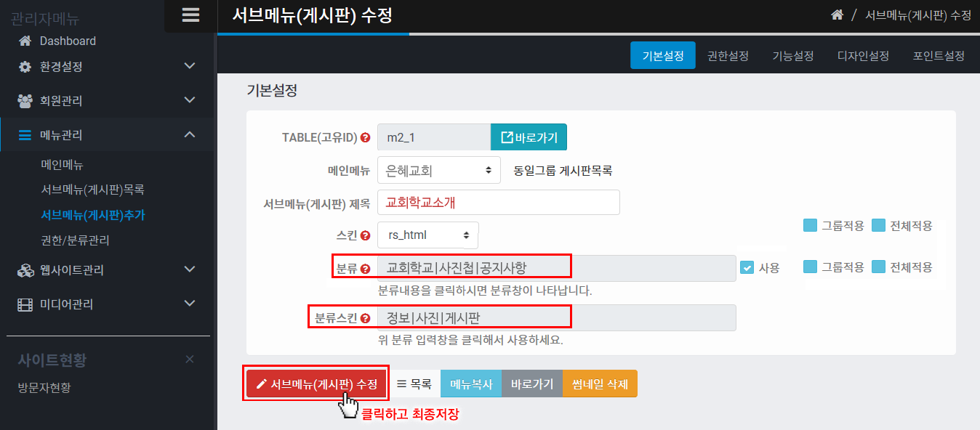Click the 서브메뉴(게시판) 제목 input field
Screen dimensions: 980x430
[x=498, y=203]
